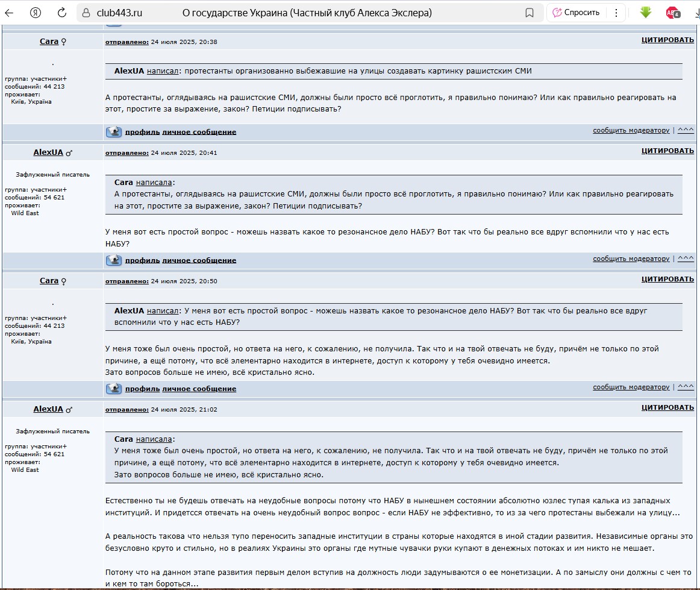Open the green download arrow extension
700x590 pixels.
(x=646, y=12)
